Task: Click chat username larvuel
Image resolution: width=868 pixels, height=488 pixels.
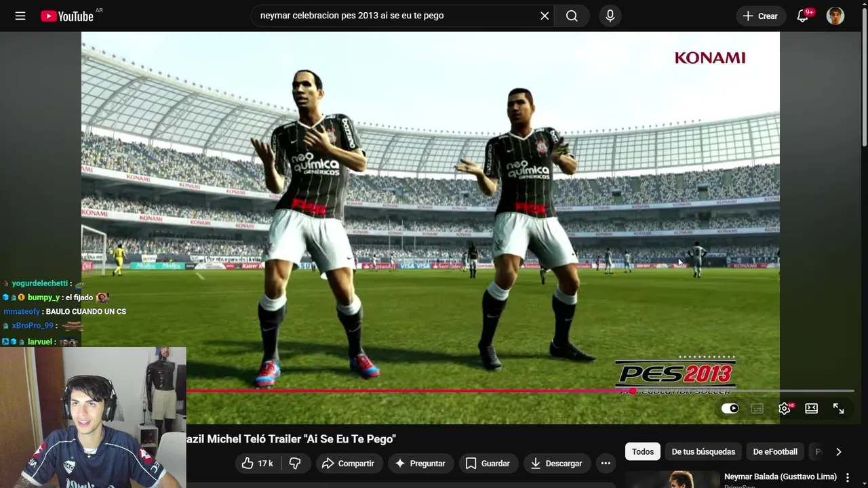Action: pyautogui.click(x=40, y=342)
